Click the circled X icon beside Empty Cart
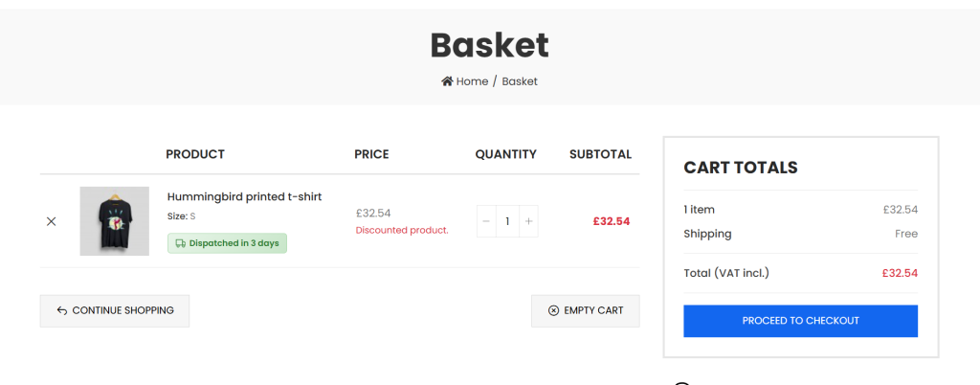 [x=553, y=310]
